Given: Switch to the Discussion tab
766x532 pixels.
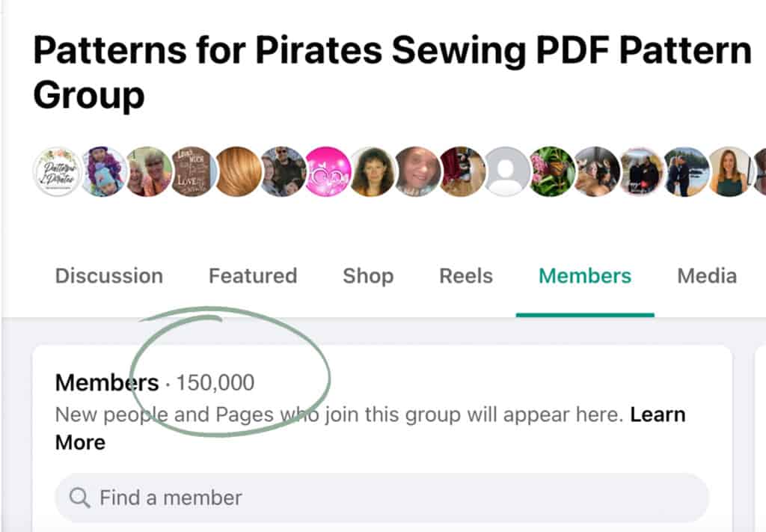Looking at the screenshot, I should [x=109, y=276].
